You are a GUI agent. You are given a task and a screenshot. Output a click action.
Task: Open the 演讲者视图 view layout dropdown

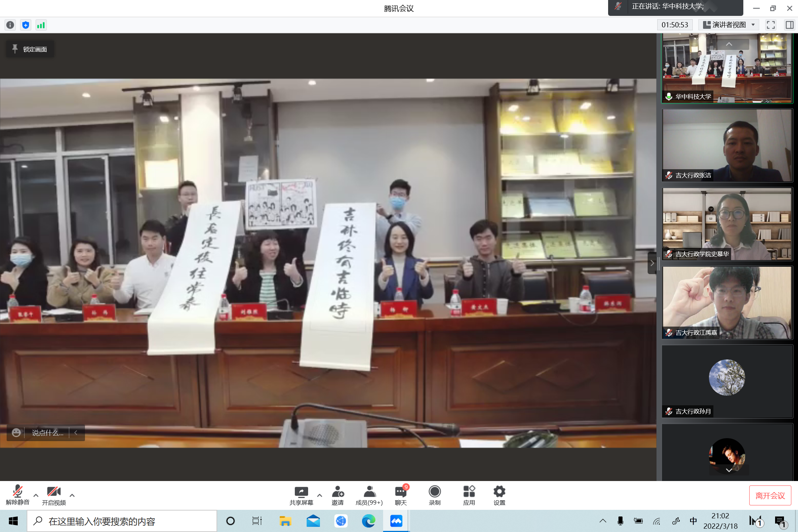tap(729, 25)
